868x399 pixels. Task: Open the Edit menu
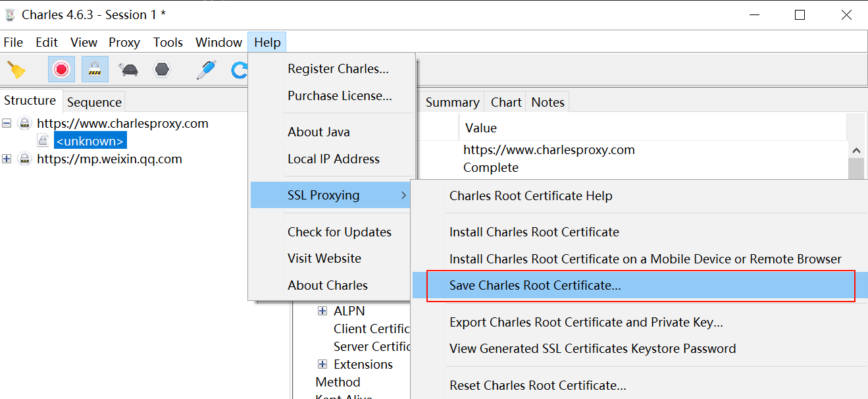coord(47,42)
